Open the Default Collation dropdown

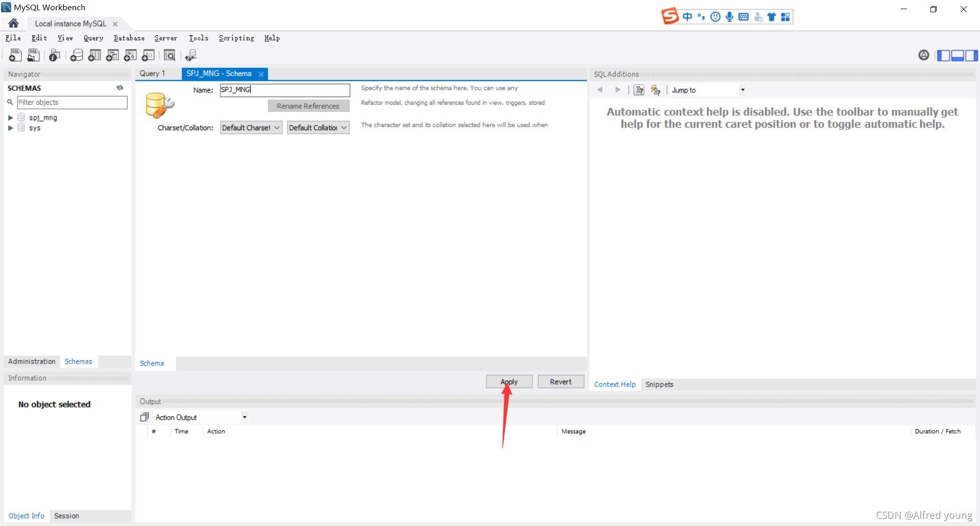click(x=318, y=128)
